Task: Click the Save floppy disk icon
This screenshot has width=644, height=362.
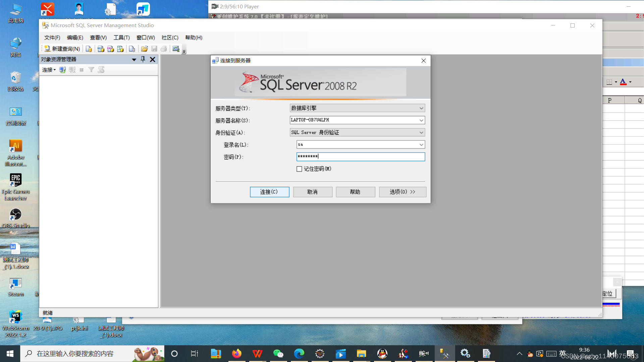Action: 154,49
